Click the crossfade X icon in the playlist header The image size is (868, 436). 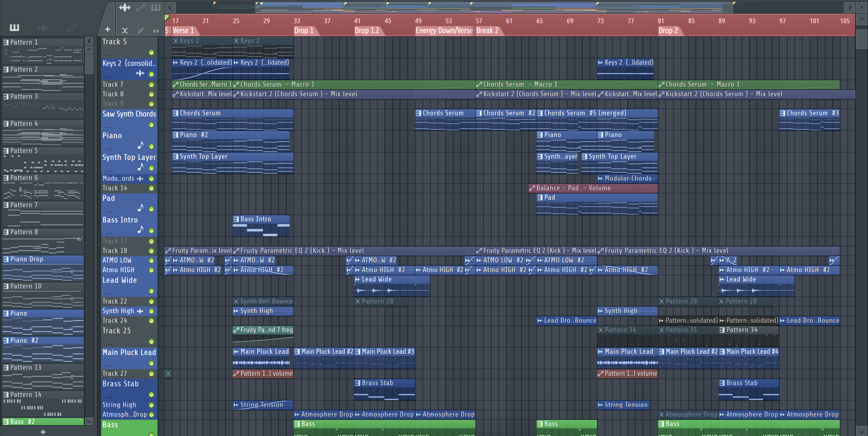pyautogui.click(x=125, y=31)
